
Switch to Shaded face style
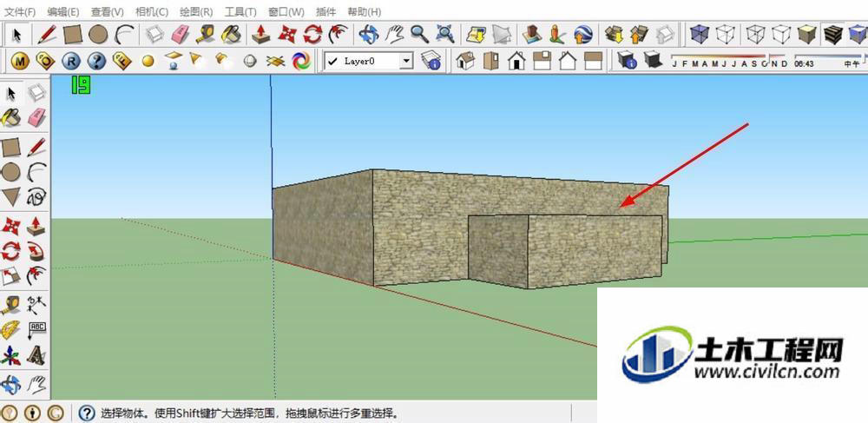click(x=806, y=35)
